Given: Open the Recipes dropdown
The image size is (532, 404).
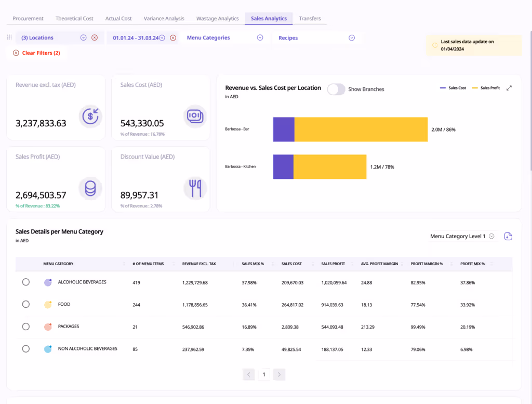Looking at the screenshot, I should (x=351, y=37).
